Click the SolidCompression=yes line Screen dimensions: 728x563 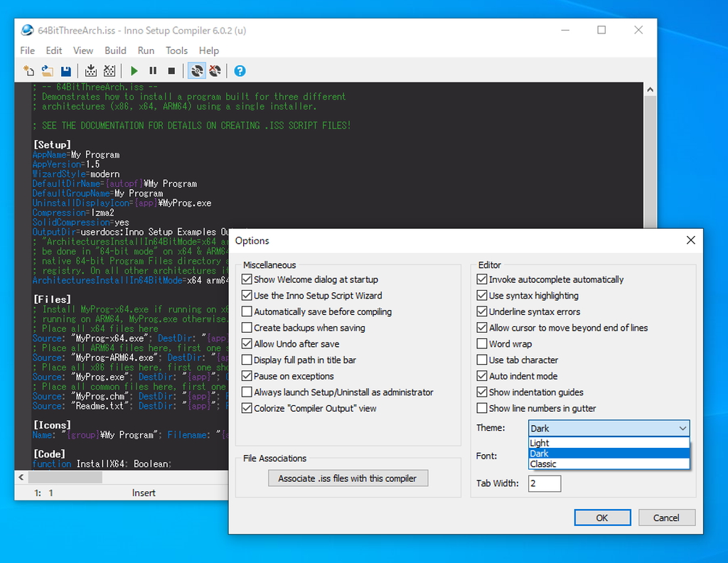point(81,222)
